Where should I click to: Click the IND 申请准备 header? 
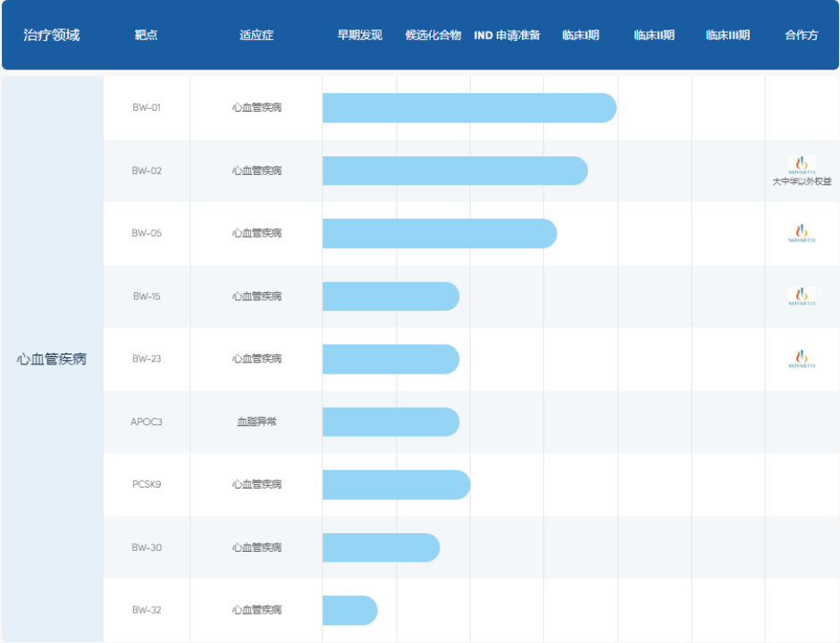(x=507, y=36)
